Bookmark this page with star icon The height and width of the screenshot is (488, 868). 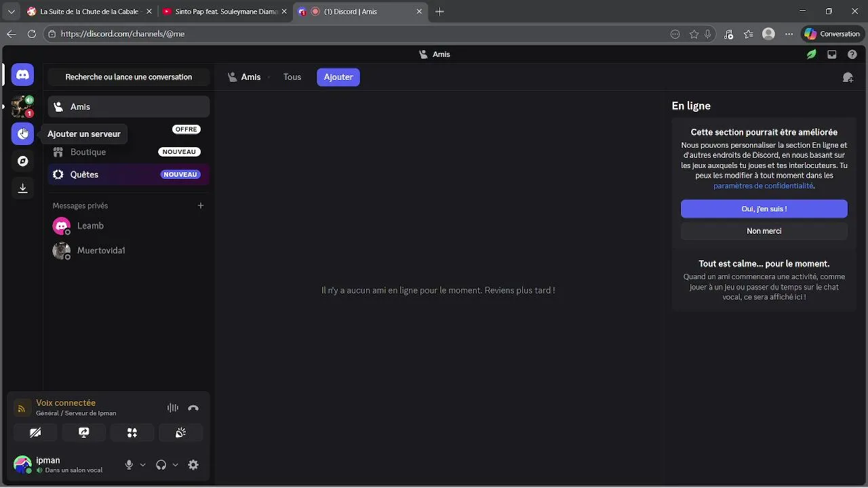[694, 34]
